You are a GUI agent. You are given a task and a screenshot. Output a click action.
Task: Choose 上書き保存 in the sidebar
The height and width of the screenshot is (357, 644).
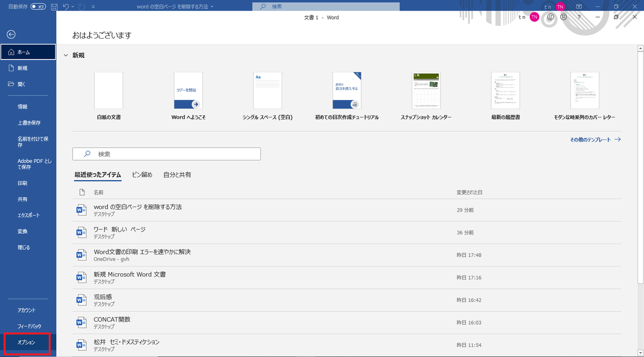28,123
